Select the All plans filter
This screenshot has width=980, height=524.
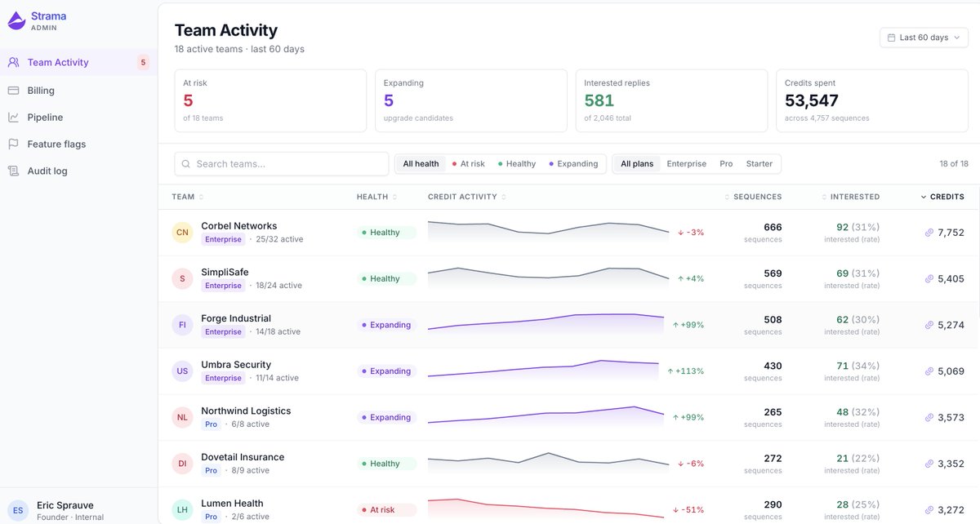637,164
